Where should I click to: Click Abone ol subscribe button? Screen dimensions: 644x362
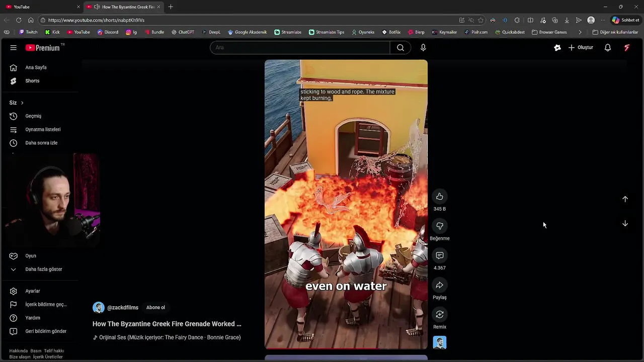155,308
